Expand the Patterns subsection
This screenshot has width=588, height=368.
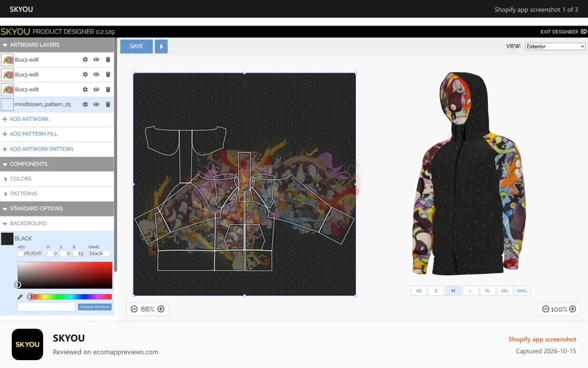click(x=57, y=194)
